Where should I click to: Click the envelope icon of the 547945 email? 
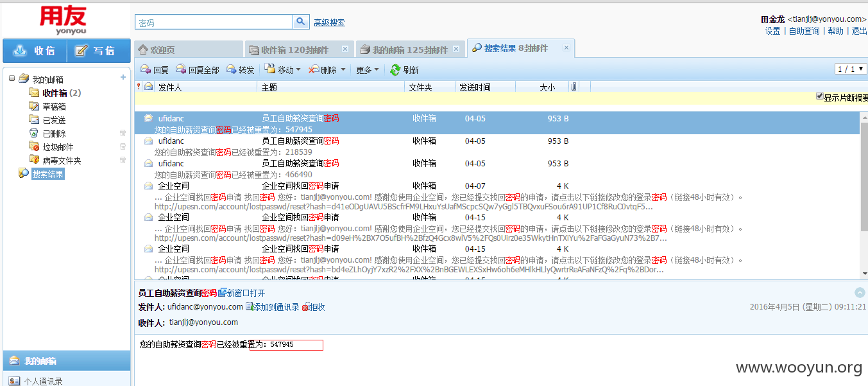[x=148, y=118]
